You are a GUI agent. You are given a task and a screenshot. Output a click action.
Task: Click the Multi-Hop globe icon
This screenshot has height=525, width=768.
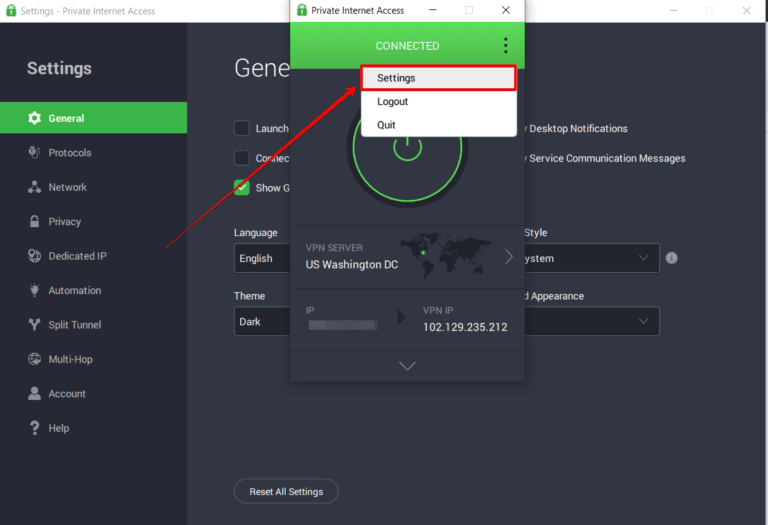tap(35, 359)
